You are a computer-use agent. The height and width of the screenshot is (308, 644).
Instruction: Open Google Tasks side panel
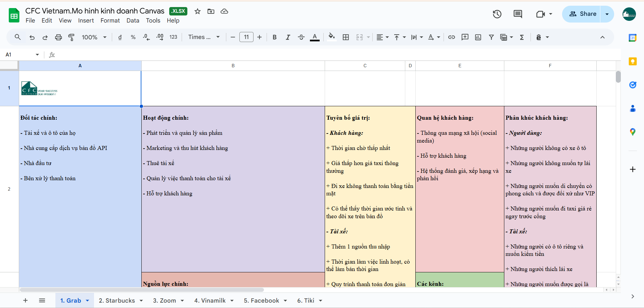[x=633, y=85]
